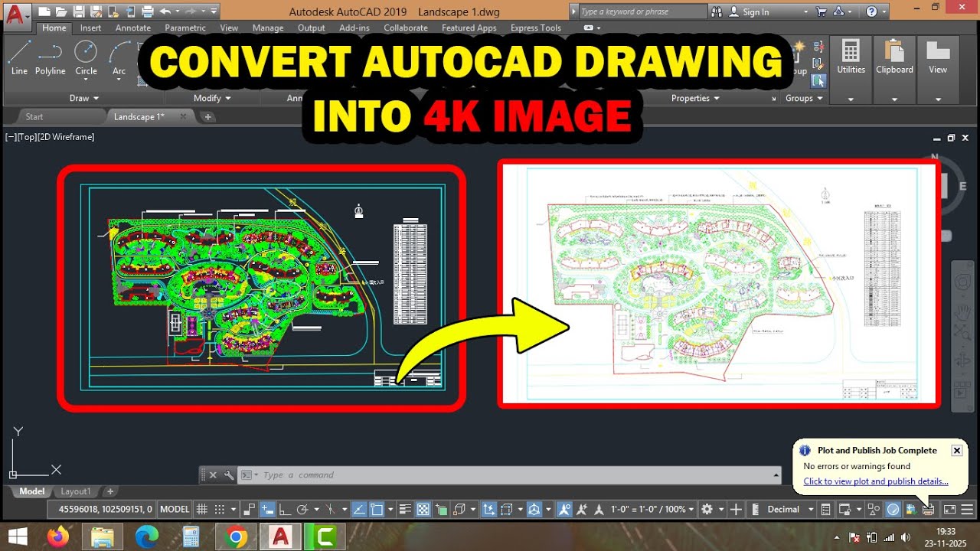This screenshot has height=551, width=980.
Task: Open Firefox from the Windows taskbar
Action: (x=57, y=537)
